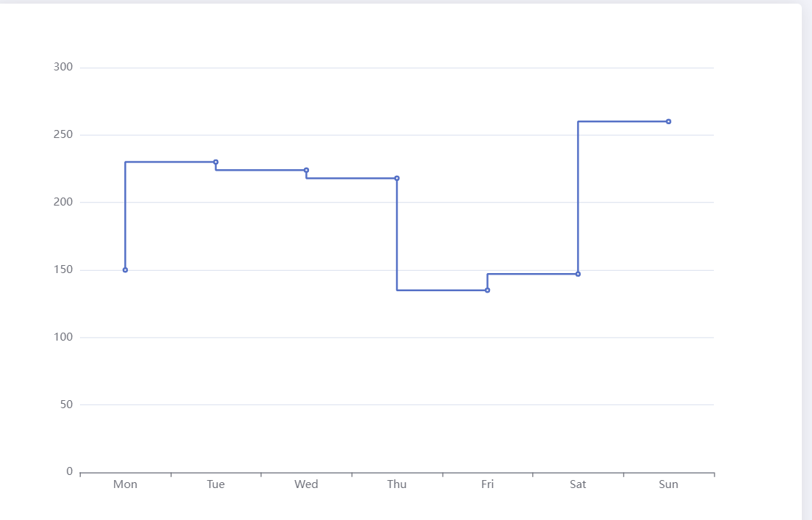Click the Tue x-axis label

pyautogui.click(x=216, y=484)
